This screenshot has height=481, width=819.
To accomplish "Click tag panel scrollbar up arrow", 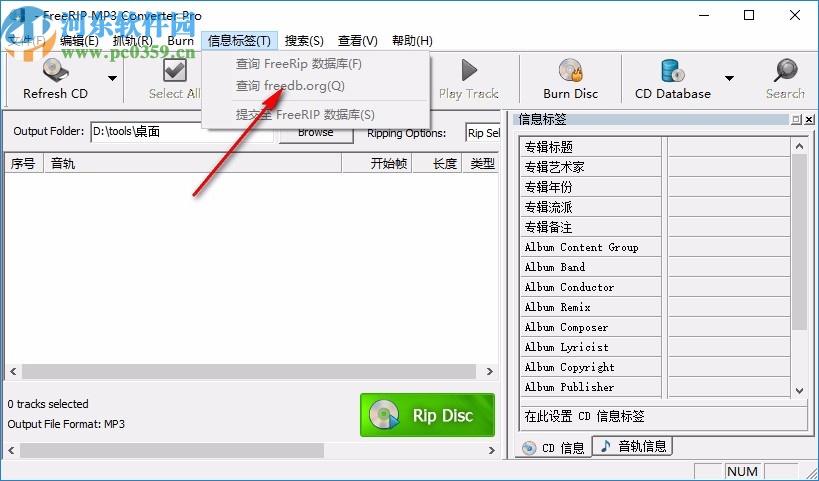I will point(799,147).
